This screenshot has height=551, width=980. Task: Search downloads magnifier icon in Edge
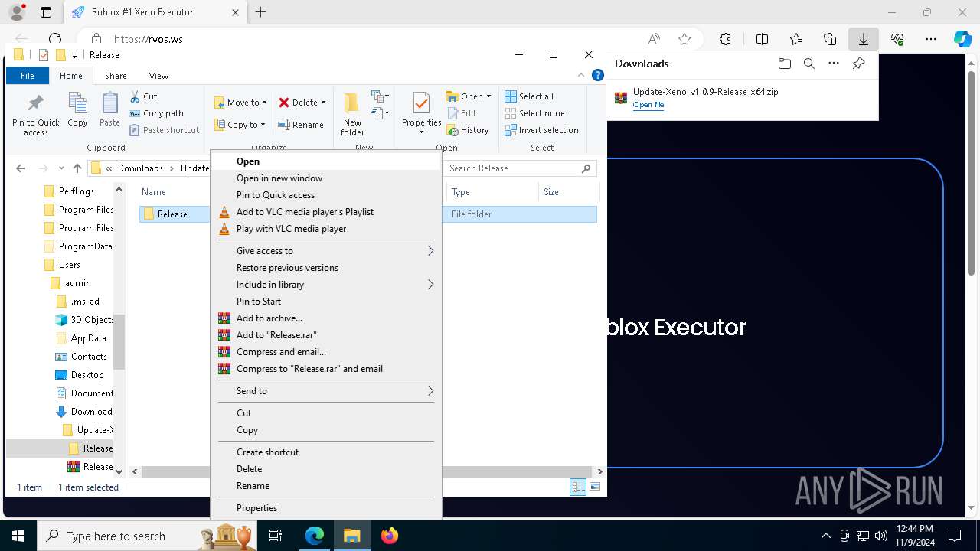click(808, 64)
